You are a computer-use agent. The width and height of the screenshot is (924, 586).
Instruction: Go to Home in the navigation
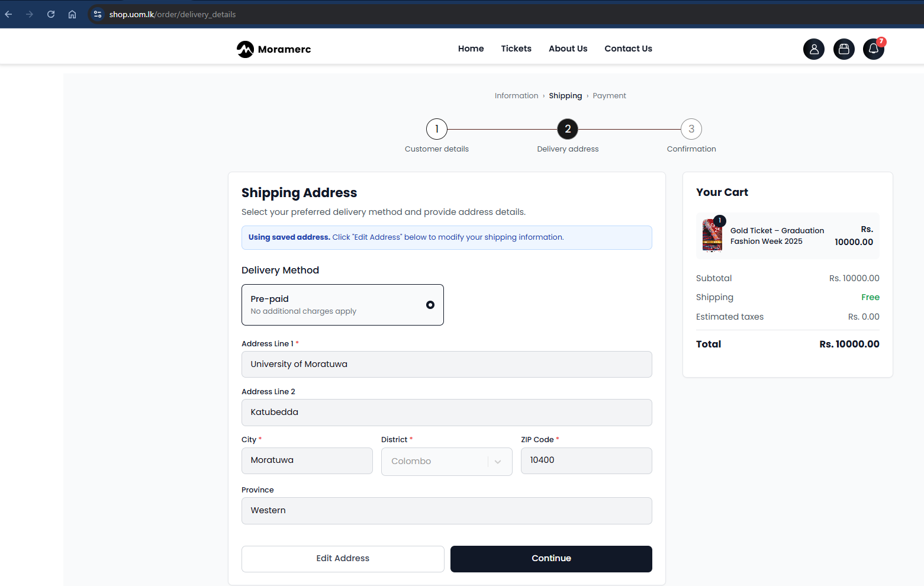471,49
